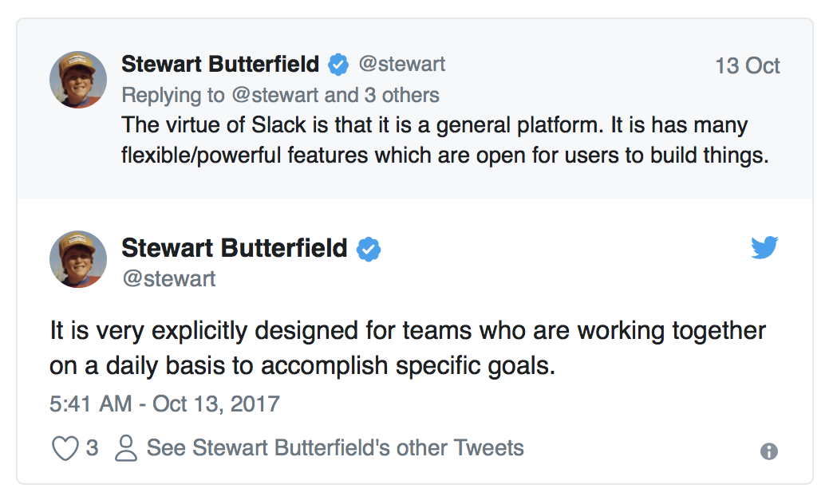Click the Twitter bird logo icon

pos(764,248)
